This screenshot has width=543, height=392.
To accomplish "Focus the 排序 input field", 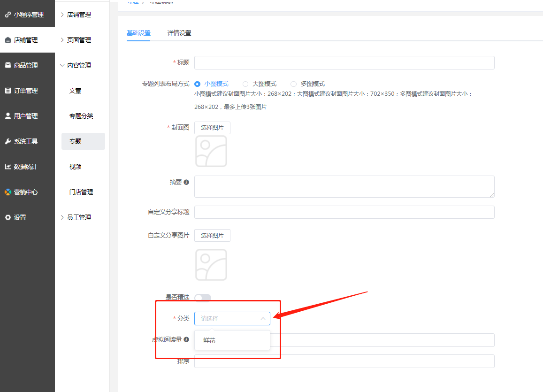I will 344,361.
